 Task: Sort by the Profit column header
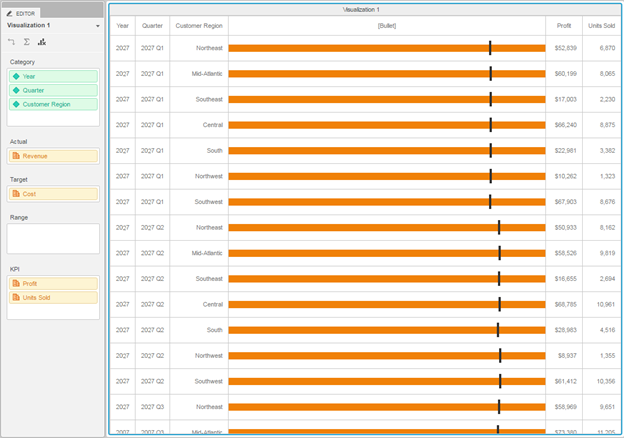tap(564, 26)
